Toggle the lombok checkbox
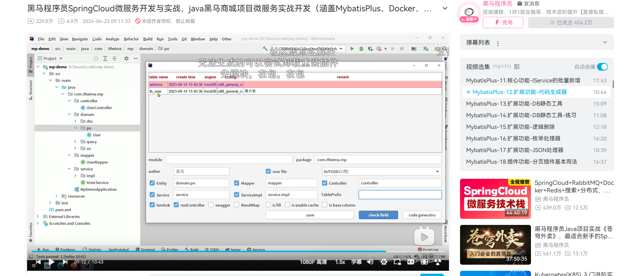The width and height of the screenshot is (644, 276). 152,205
